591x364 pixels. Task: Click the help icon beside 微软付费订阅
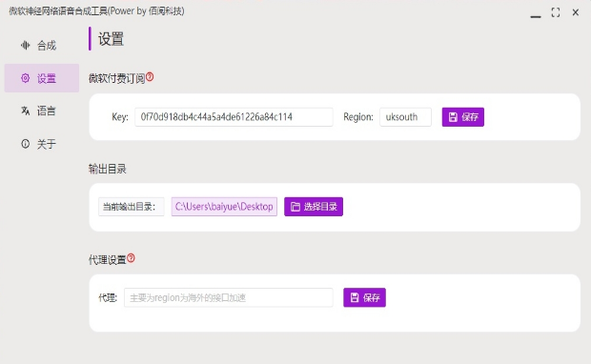click(150, 76)
